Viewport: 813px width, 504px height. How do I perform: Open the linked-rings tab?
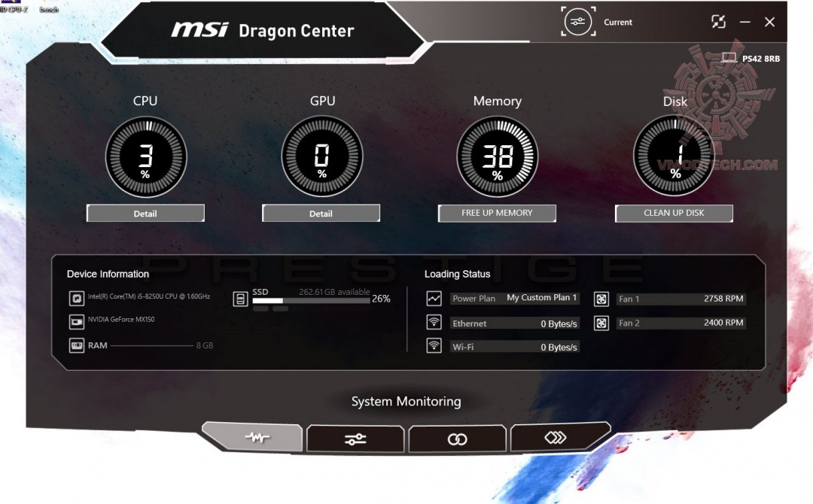[458, 439]
